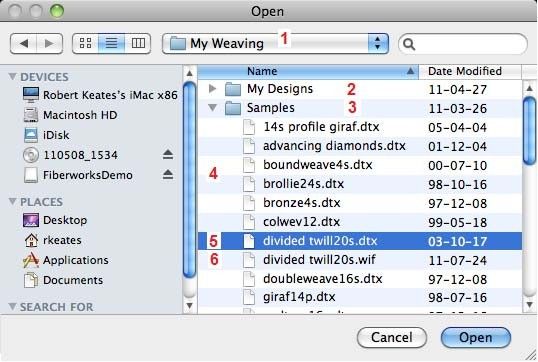Screen dimensions: 538x362
Task: Collapse the PLACES sidebar section
Action: (12, 201)
